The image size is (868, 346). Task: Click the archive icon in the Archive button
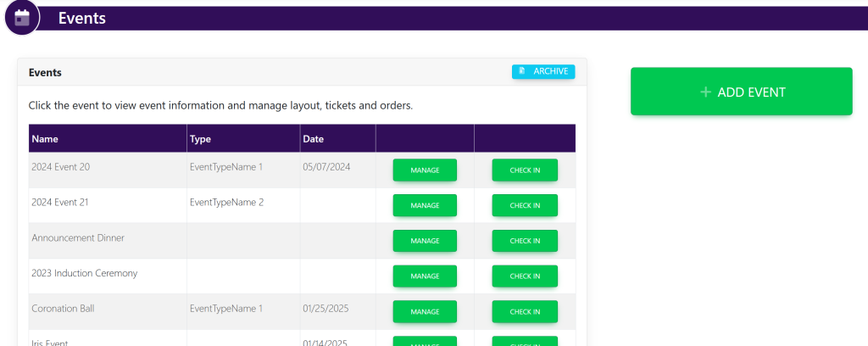pos(522,71)
